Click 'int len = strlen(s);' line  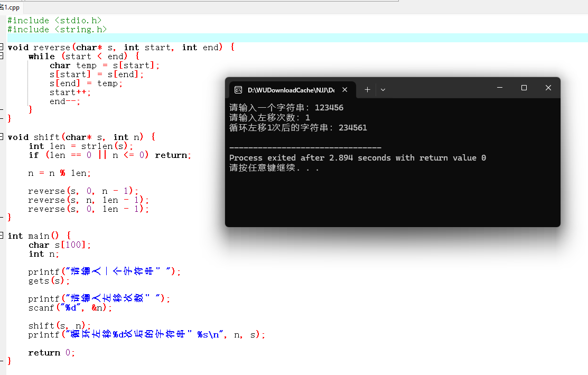(x=81, y=146)
